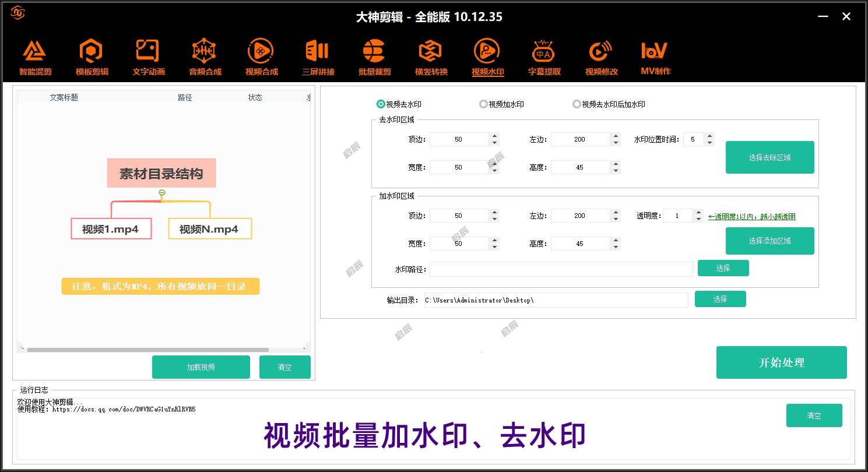Clear the video list with 清空

285,367
